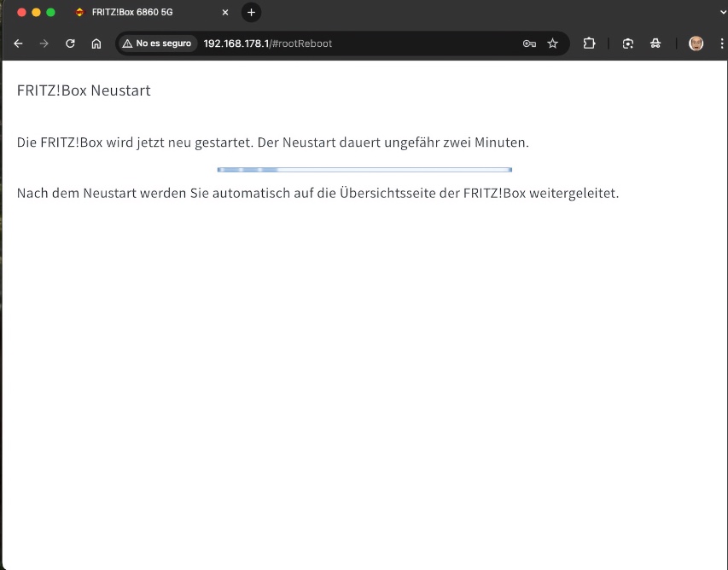Click the FRITZ!Box Neustart heading
Viewport: 728px width, 570px height.
click(x=84, y=90)
